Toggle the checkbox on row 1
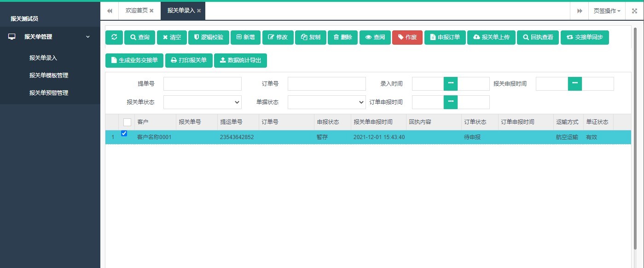 point(123,133)
